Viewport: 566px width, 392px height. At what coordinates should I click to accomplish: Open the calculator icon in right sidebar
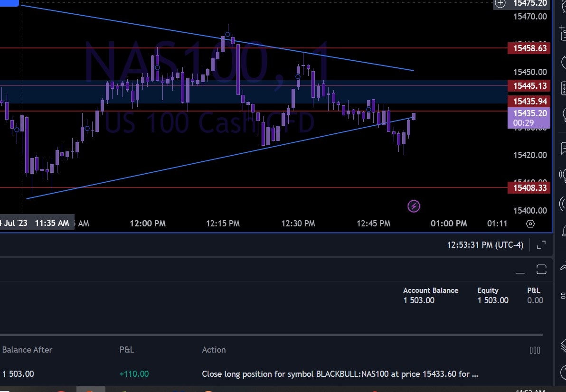pos(563,88)
